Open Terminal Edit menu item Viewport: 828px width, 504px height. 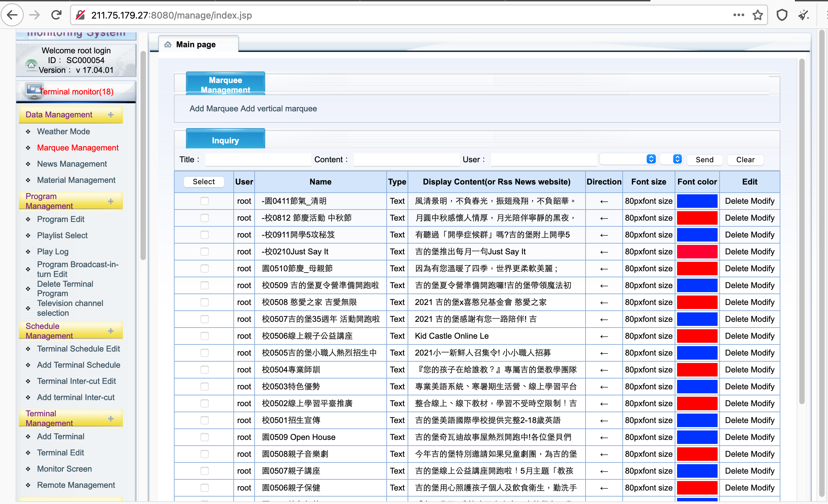pos(60,453)
